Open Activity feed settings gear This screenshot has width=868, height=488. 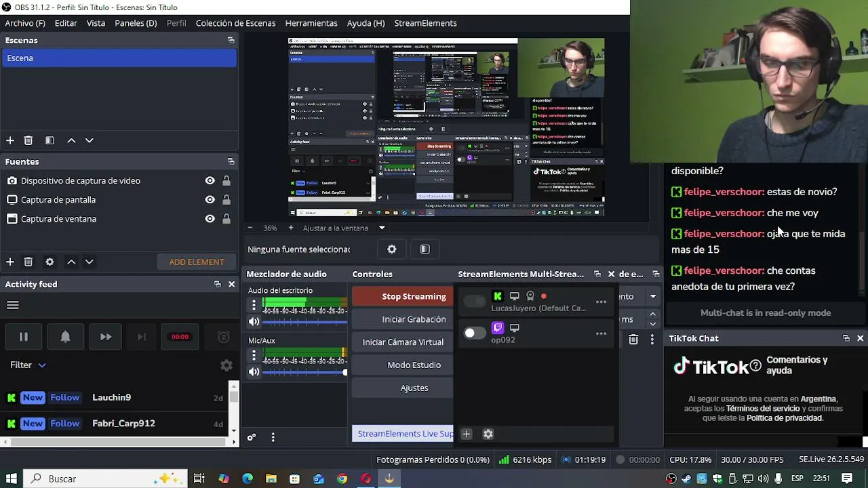(x=226, y=365)
